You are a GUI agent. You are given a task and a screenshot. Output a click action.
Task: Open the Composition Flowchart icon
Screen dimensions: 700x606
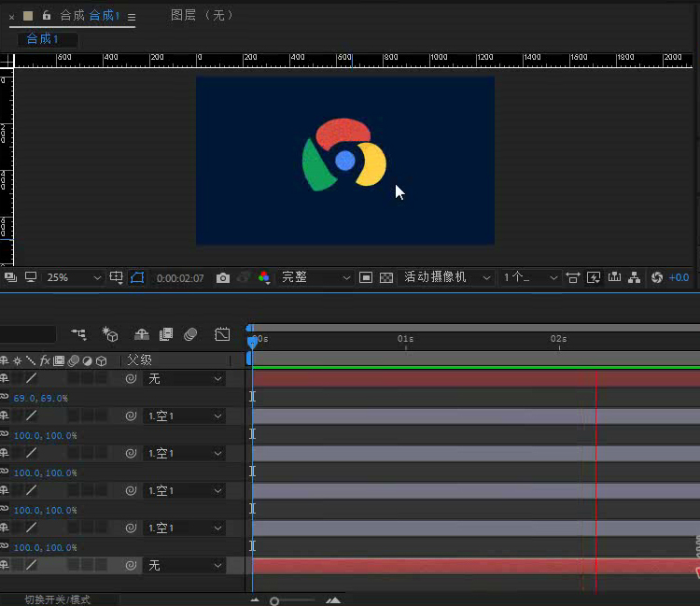(635, 277)
